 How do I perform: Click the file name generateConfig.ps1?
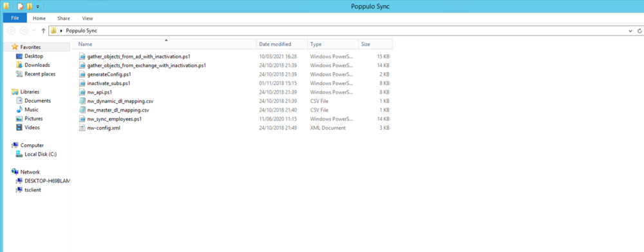(x=109, y=74)
